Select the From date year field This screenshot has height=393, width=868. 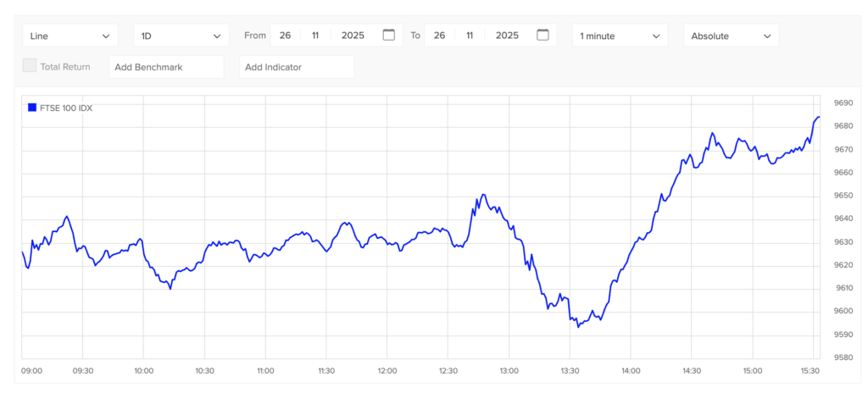pyautogui.click(x=353, y=36)
